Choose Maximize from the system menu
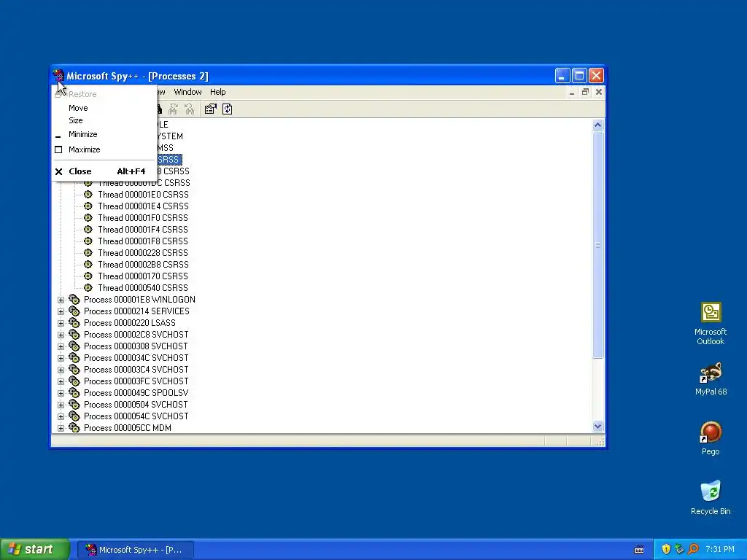This screenshot has width=747, height=560. [x=104, y=149]
